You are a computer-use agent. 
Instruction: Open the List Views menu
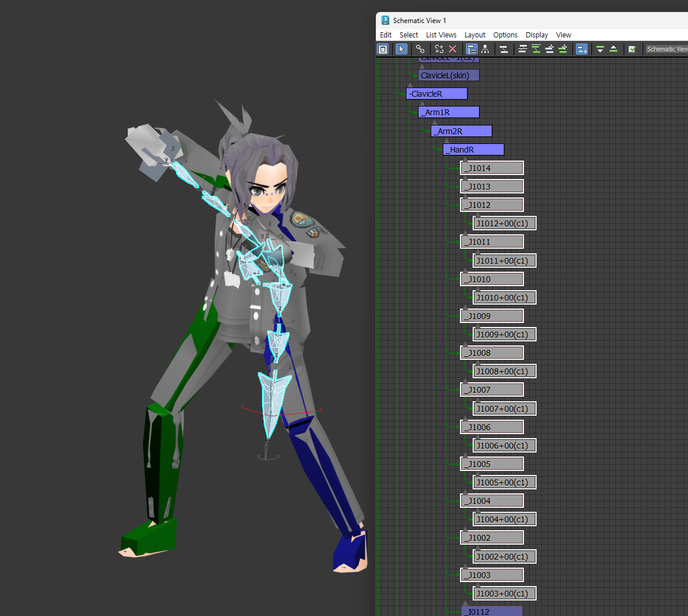point(441,35)
